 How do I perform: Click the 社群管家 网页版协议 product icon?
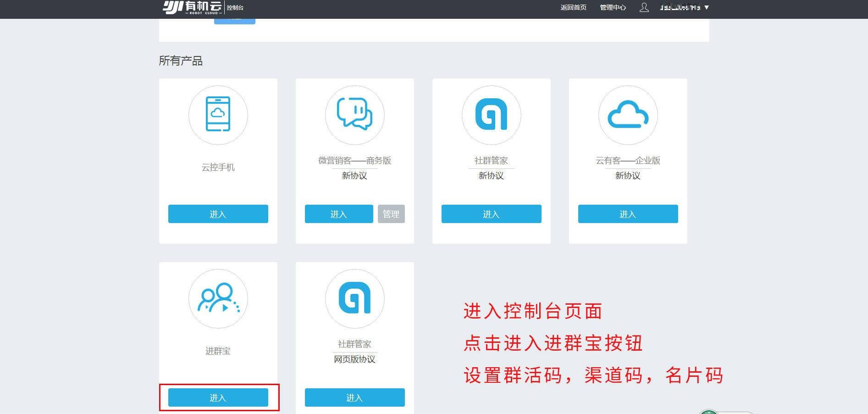tap(354, 298)
